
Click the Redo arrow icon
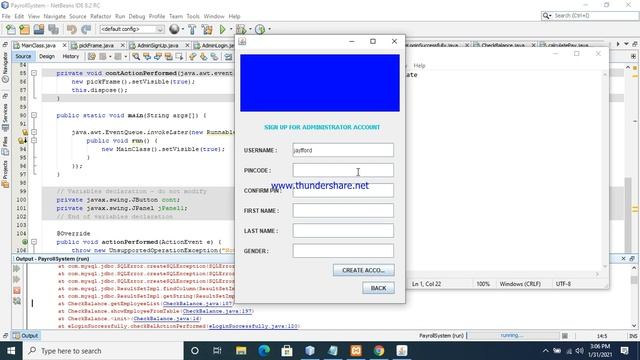(86, 29)
